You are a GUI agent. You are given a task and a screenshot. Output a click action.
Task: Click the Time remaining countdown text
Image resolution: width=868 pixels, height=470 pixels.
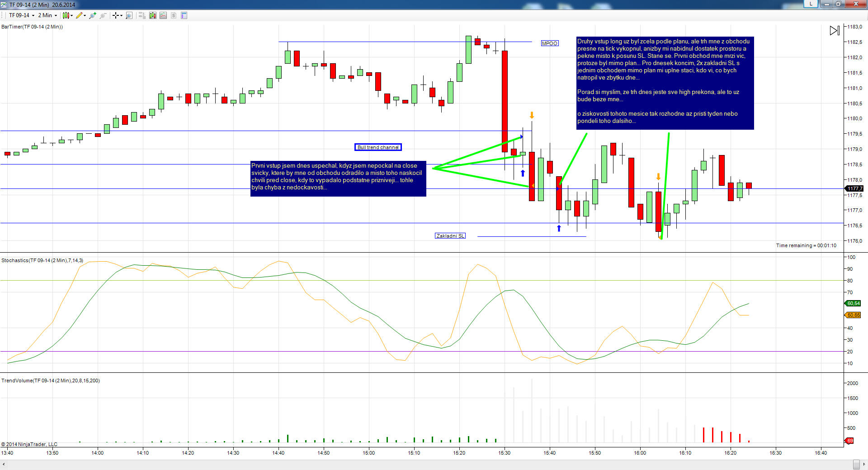[x=806, y=245]
